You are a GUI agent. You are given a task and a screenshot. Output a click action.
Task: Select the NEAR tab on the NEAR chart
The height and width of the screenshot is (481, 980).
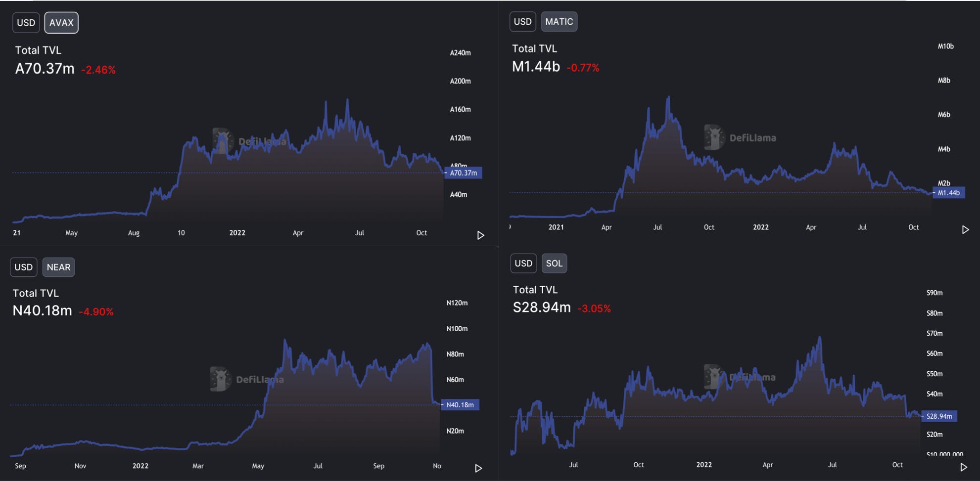pos(58,267)
